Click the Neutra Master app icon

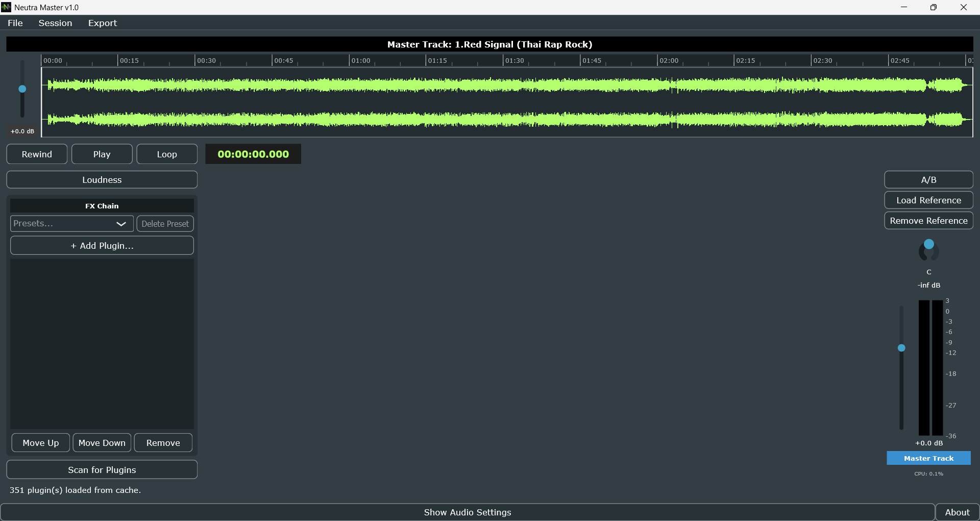point(6,7)
